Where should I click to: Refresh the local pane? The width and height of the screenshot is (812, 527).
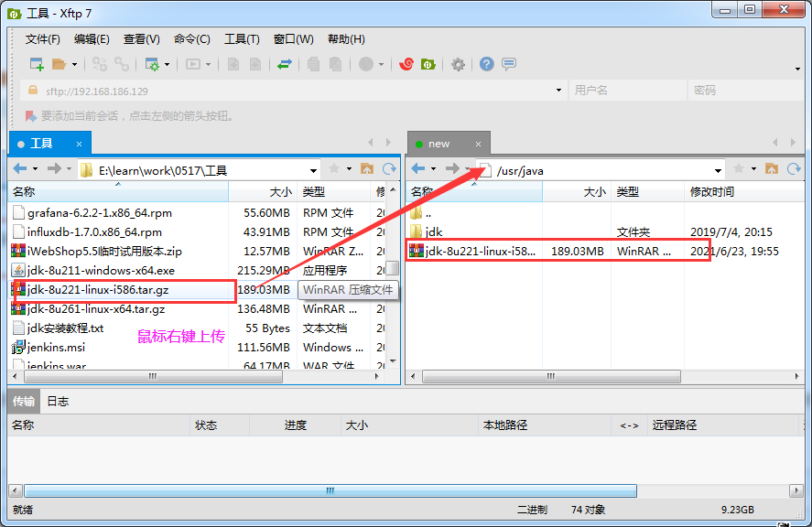(x=389, y=168)
